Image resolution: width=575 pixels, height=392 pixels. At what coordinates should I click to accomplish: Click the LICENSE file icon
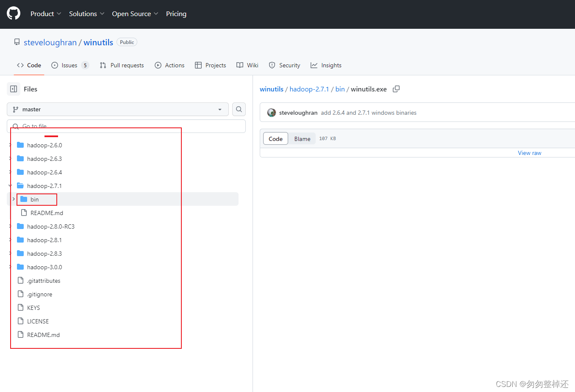click(20, 321)
